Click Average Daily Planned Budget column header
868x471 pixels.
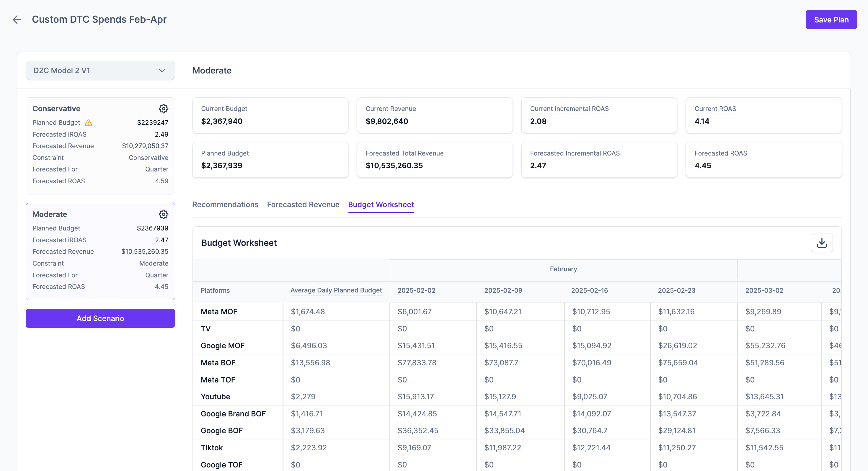click(336, 290)
